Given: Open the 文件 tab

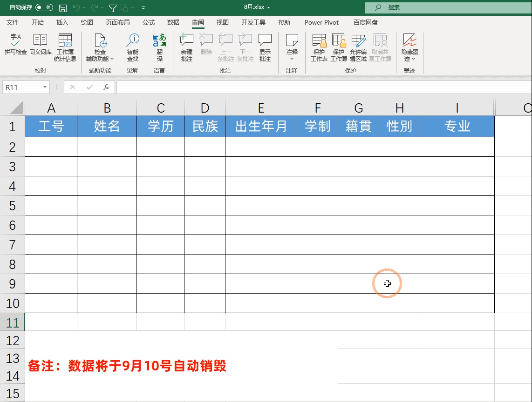Looking at the screenshot, I should (x=13, y=22).
